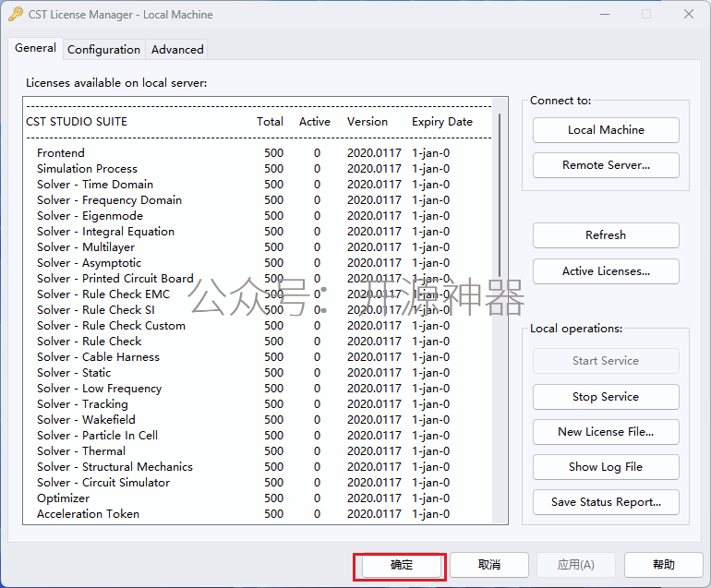Select Solver - Eigenmode row
711x588 pixels.
244,216
